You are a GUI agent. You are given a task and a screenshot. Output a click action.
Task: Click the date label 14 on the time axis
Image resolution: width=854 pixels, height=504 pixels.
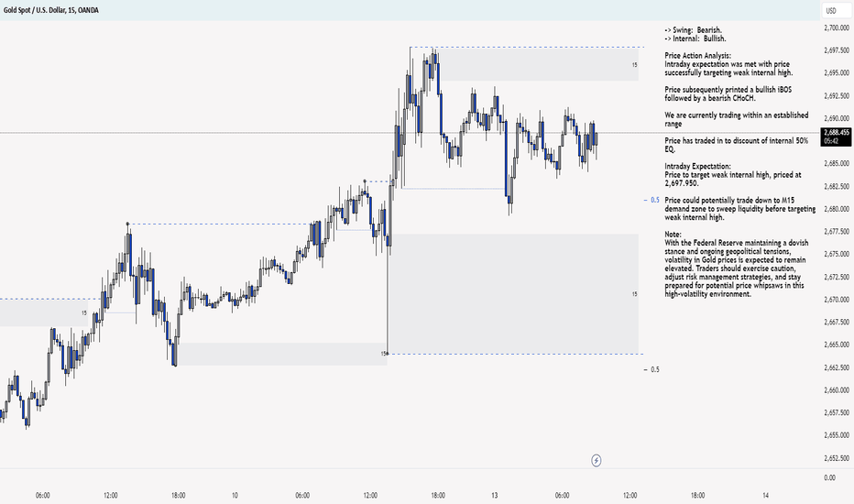[x=766, y=495]
